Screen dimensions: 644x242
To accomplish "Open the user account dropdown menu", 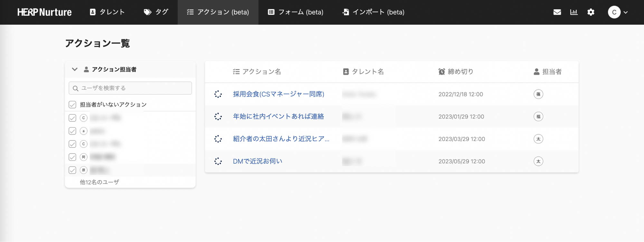I will [618, 12].
